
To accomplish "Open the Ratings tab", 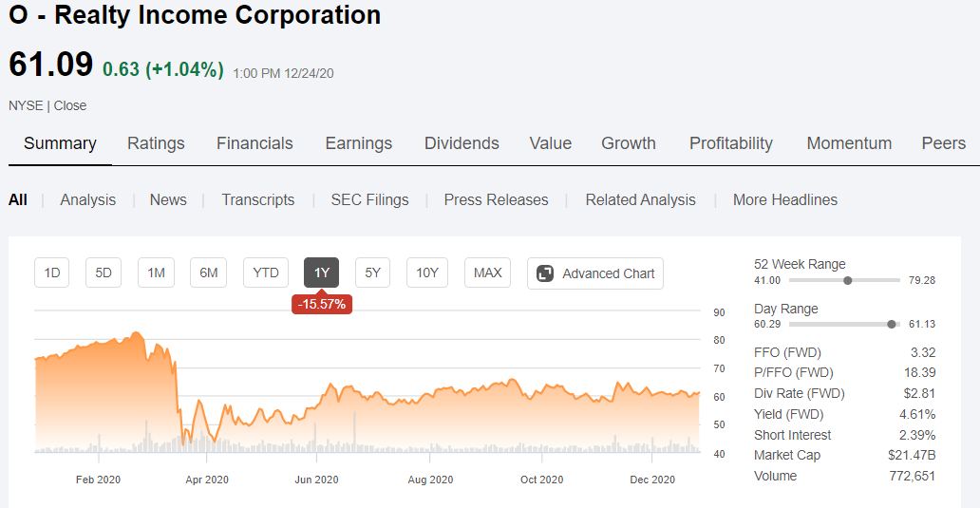I will tap(156, 143).
